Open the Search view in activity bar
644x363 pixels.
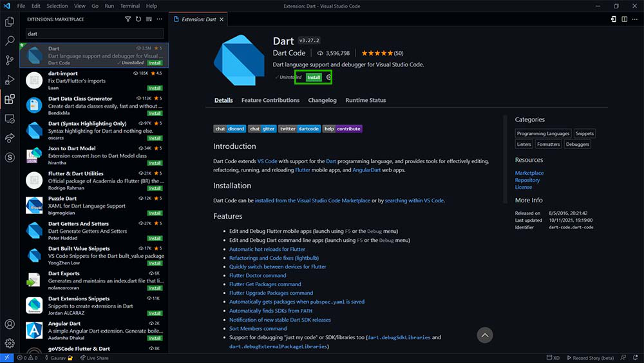coord(10,41)
